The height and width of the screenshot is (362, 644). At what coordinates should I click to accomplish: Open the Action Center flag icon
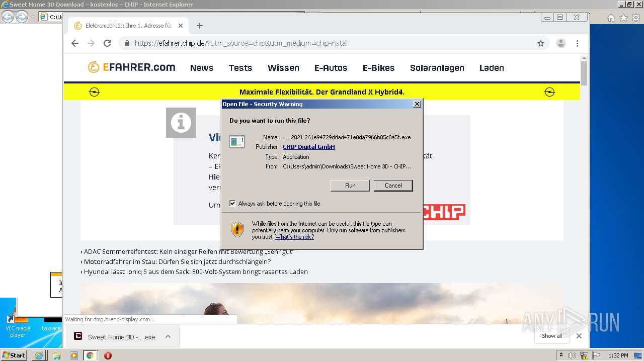596,355
